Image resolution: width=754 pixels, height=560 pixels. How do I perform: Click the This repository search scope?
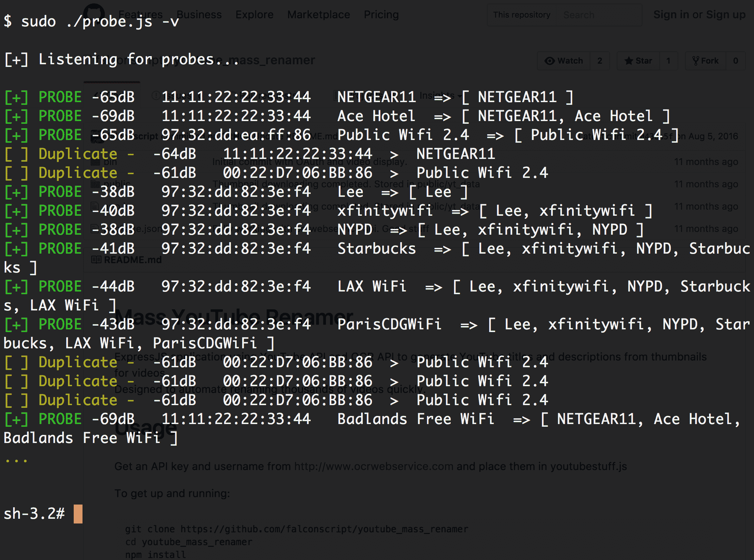tap(521, 15)
